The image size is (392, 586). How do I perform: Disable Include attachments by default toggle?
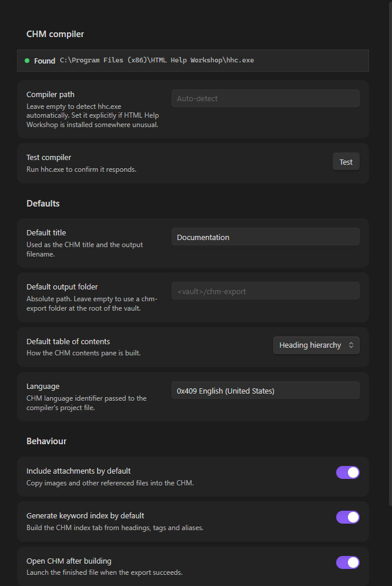coord(347,472)
